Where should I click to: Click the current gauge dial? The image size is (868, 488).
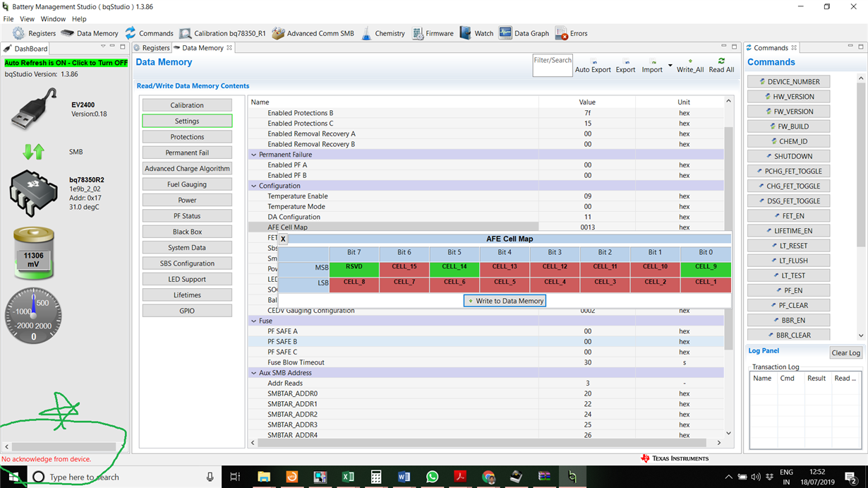coord(33,315)
